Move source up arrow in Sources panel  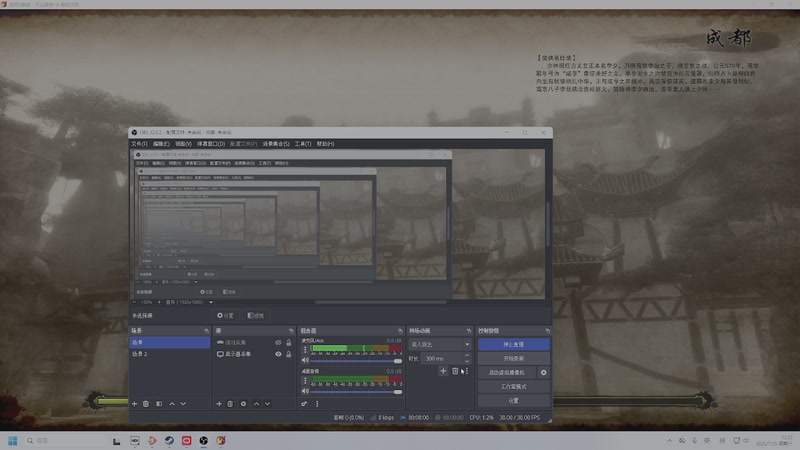[256, 404]
